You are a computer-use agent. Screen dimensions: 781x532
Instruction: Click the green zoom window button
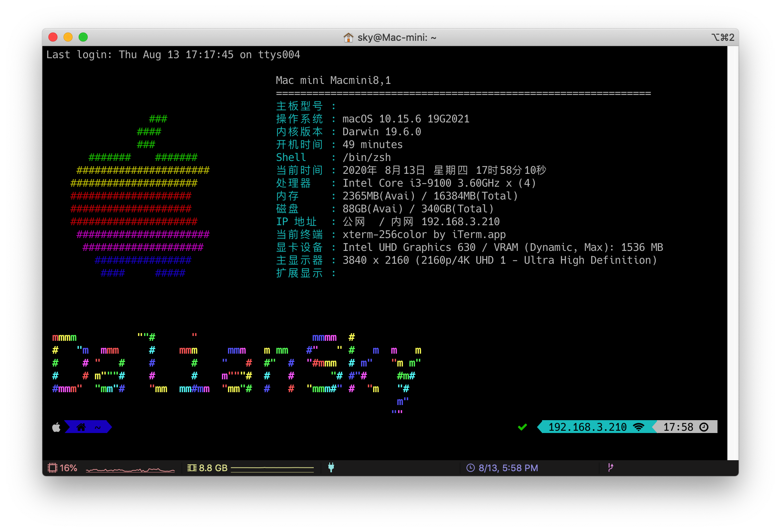tap(83, 37)
